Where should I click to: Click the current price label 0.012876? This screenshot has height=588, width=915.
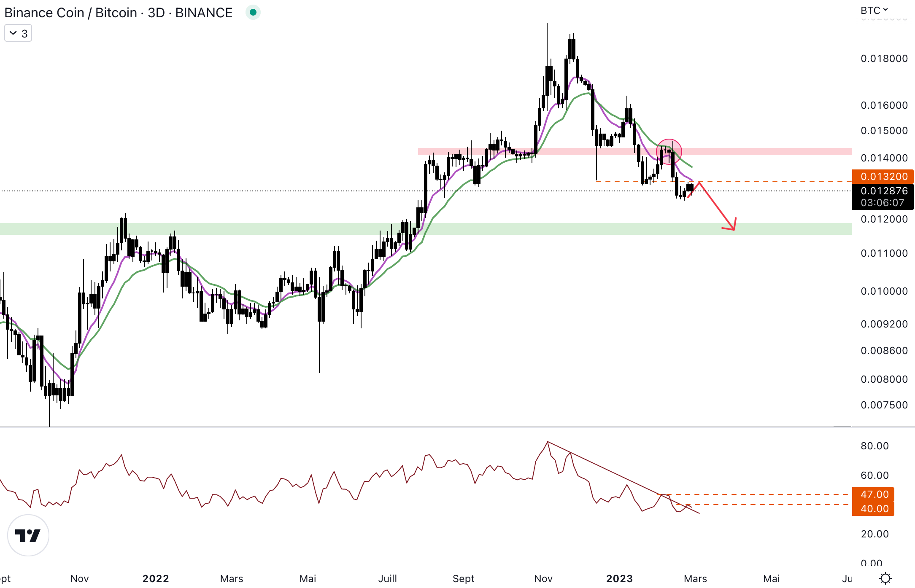click(883, 191)
